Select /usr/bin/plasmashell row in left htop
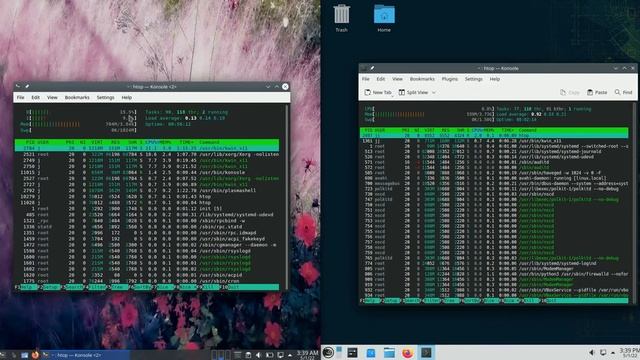Screen dimensions: 640x360 (x=147, y=191)
